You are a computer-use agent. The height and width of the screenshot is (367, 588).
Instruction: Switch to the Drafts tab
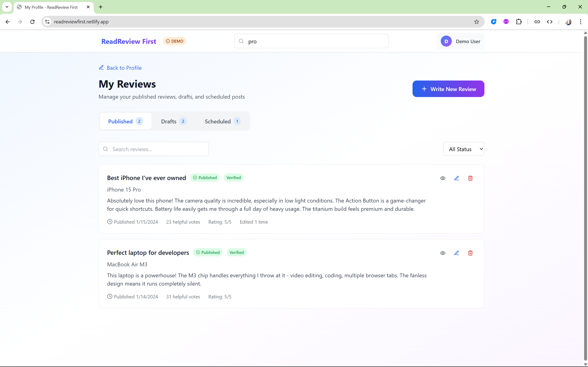174,121
